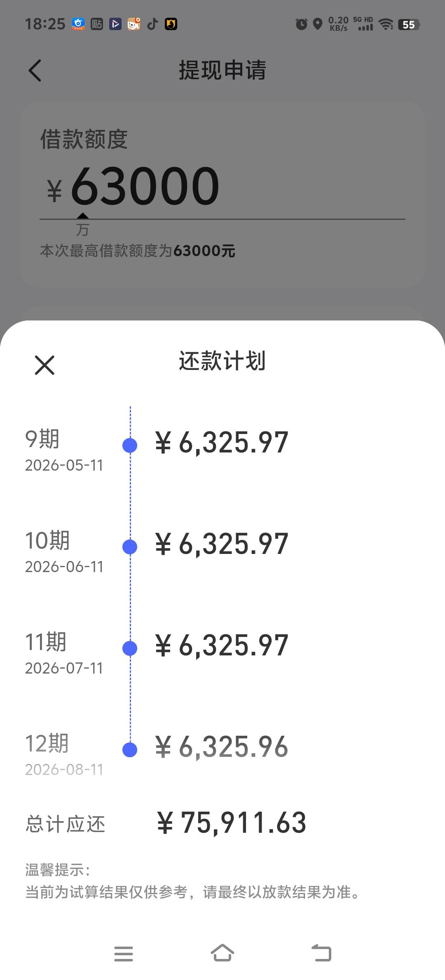Tap the TikTok notification icon
445x980 pixels.
pyautogui.click(x=153, y=24)
